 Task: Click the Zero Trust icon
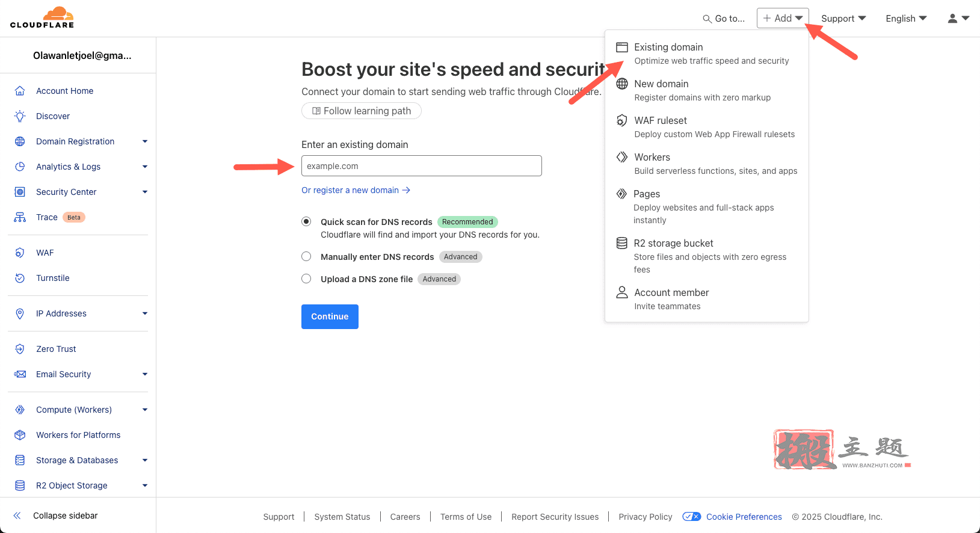pos(20,349)
